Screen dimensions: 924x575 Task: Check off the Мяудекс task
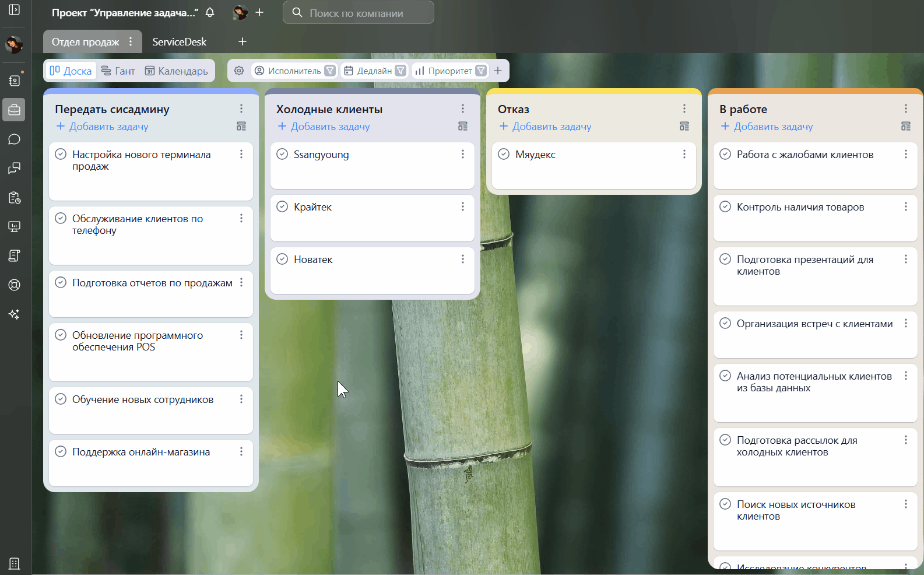point(504,155)
